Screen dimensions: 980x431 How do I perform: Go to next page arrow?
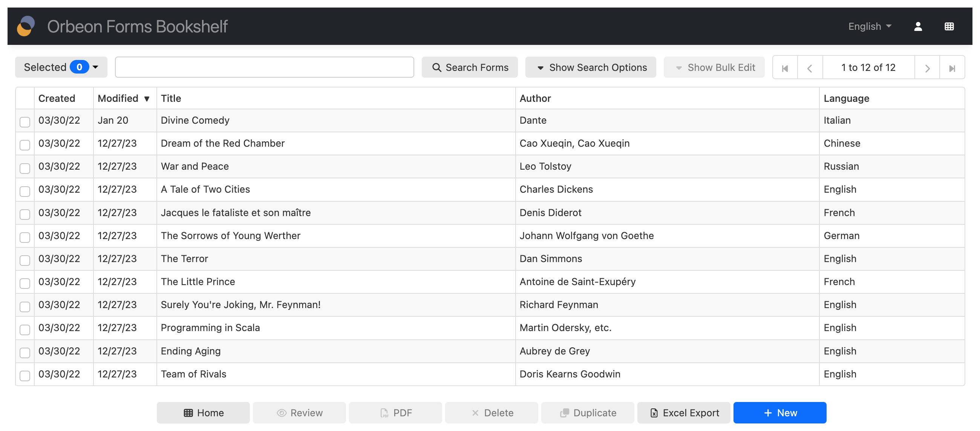point(927,68)
